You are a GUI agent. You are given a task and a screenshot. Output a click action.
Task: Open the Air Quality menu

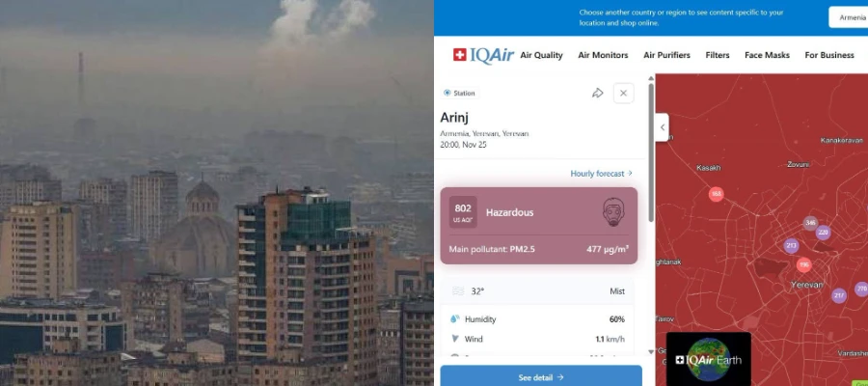[x=541, y=55]
